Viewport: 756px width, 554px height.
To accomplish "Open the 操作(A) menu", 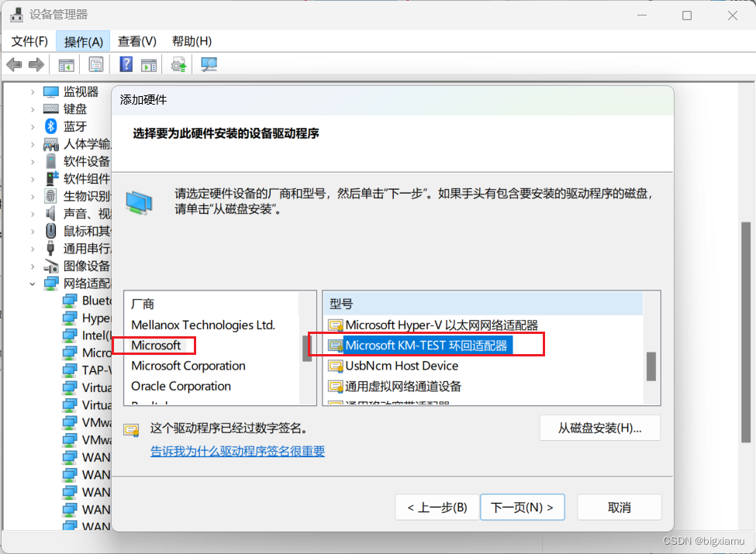I will click(84, 42).
